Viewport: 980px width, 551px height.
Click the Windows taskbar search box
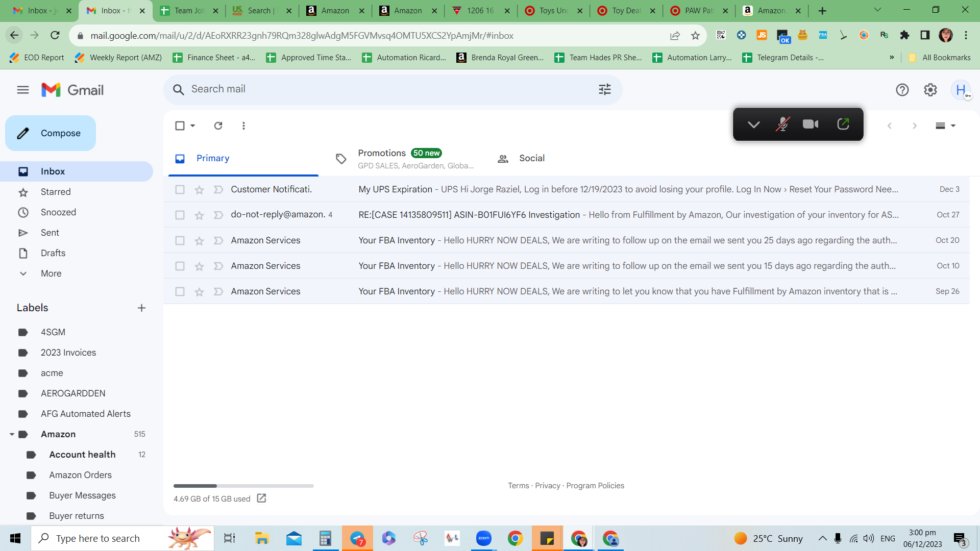coord(122,538)
